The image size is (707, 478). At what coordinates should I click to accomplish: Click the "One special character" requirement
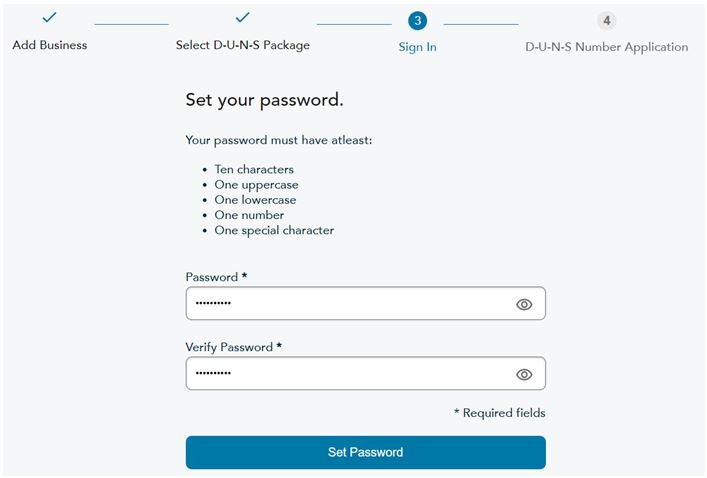pos(274,230)
